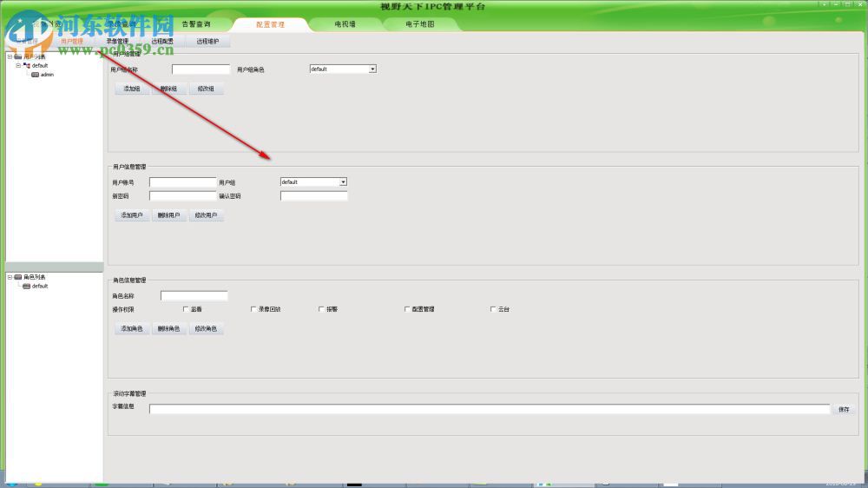Screen dimensions: 868x488
Task: Switch to the 配置管理 tab
Action: (270, 24)
